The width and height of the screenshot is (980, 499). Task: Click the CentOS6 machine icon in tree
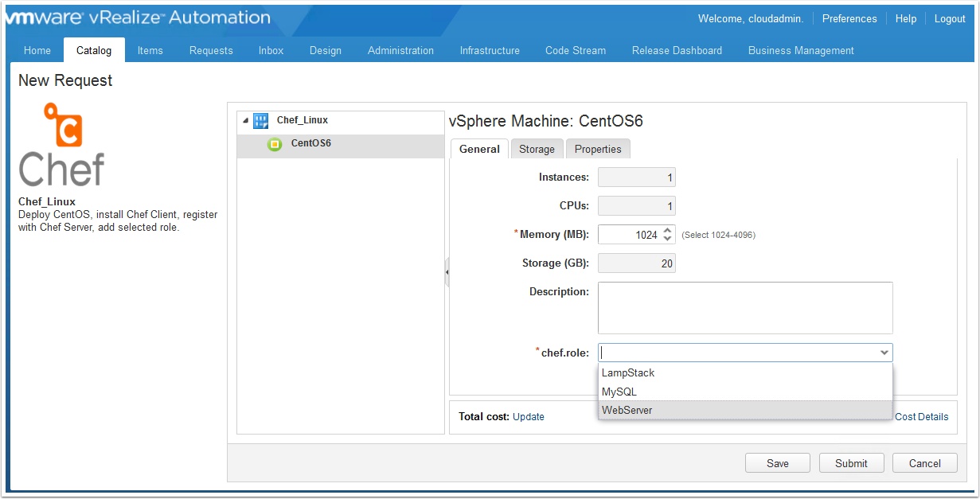coord(275,144)
